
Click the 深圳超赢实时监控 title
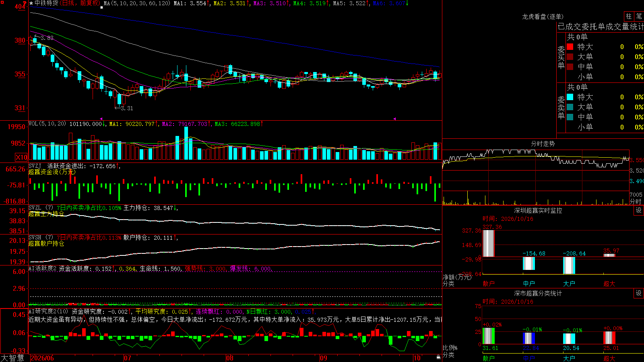tap(538, 210)
